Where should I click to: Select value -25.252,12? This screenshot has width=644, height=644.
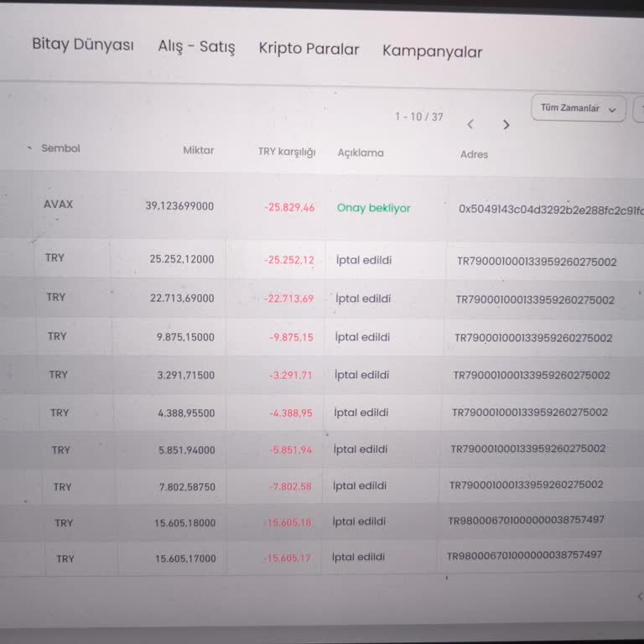click(289, 260)
